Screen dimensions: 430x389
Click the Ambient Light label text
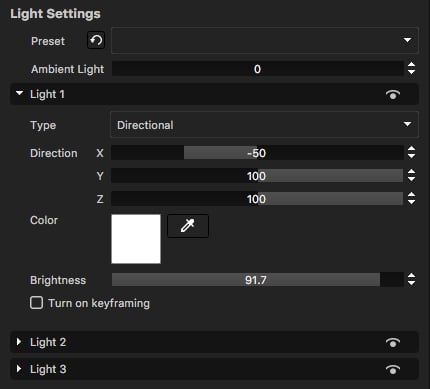pyautogui.click(x=68, y=69)
